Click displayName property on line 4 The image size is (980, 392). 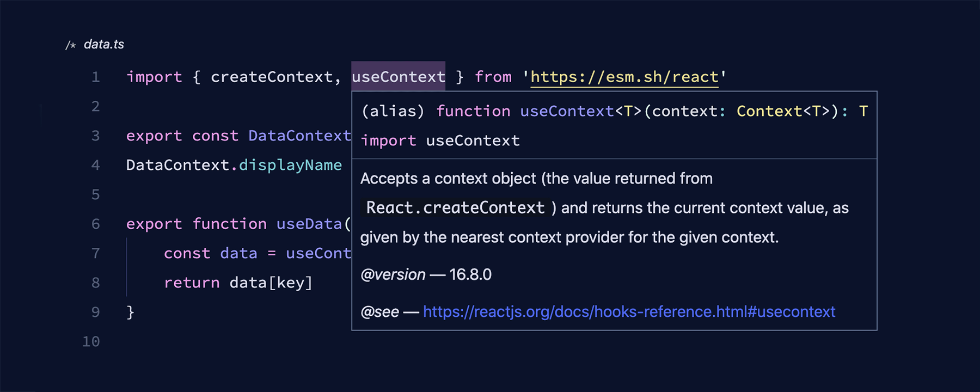click(x=290, y=165)
